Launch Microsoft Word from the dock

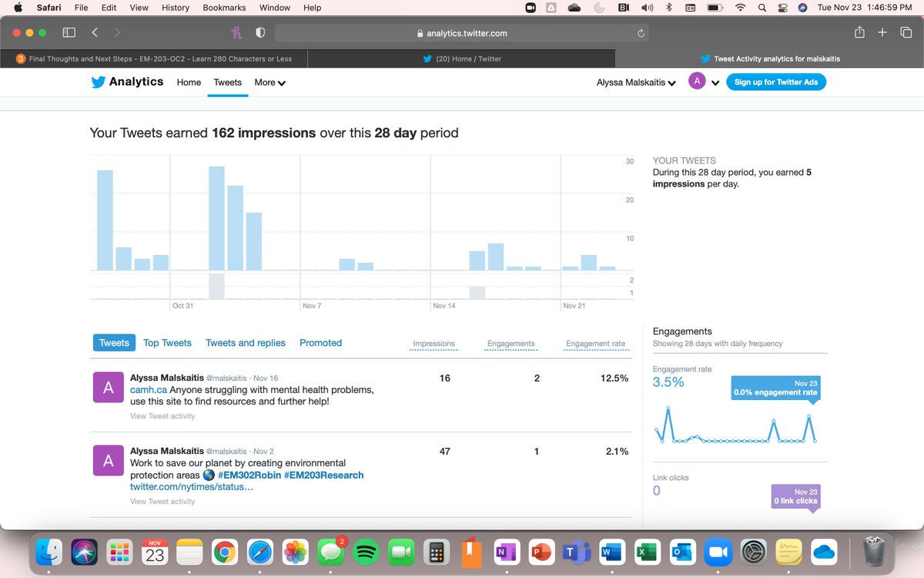(x=611, y=552)
